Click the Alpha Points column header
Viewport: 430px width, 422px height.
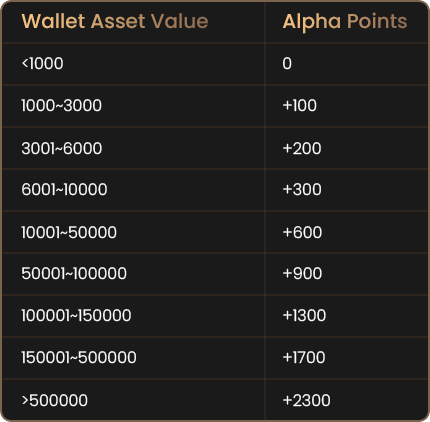345,22
